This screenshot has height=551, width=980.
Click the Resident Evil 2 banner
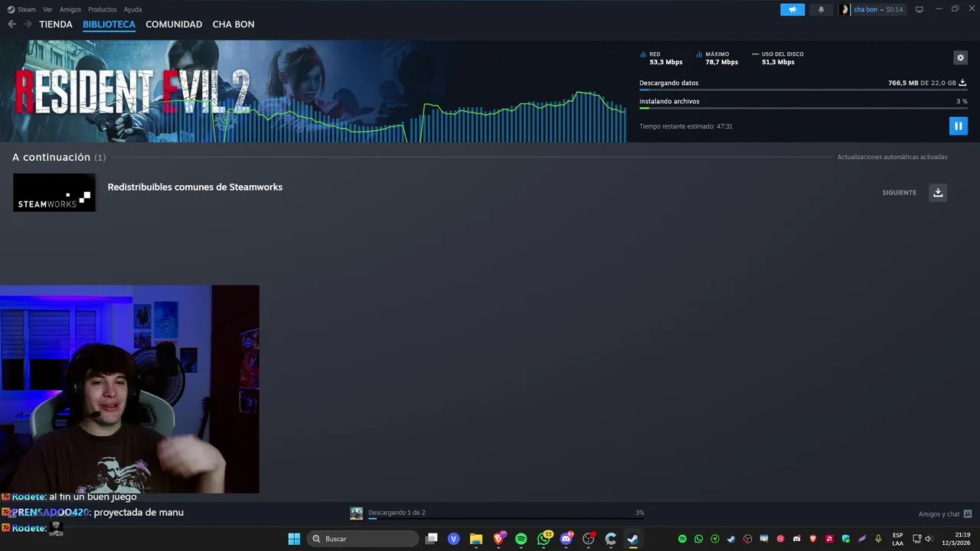click(x=313, y=91)
